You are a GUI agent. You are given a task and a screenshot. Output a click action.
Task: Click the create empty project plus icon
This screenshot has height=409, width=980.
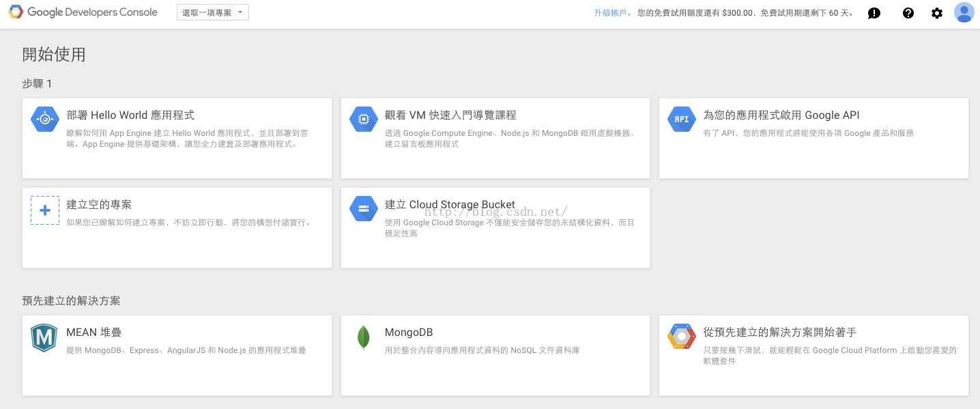coord(45,210)
